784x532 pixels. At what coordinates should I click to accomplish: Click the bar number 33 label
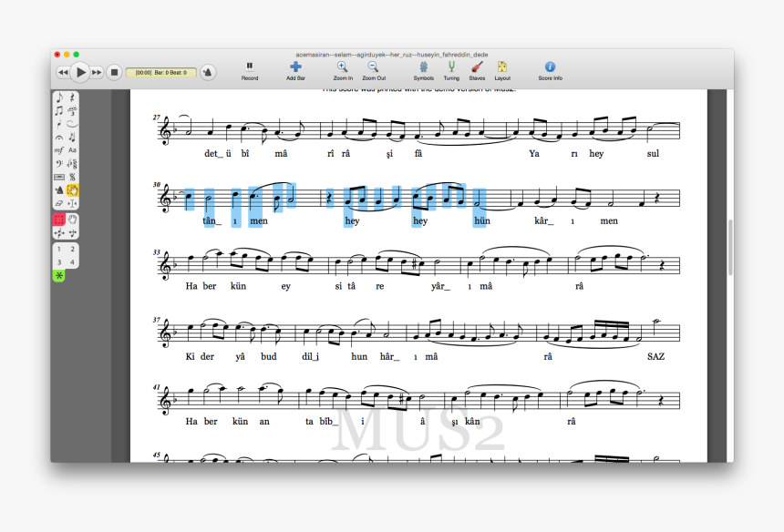pos(157,252)
